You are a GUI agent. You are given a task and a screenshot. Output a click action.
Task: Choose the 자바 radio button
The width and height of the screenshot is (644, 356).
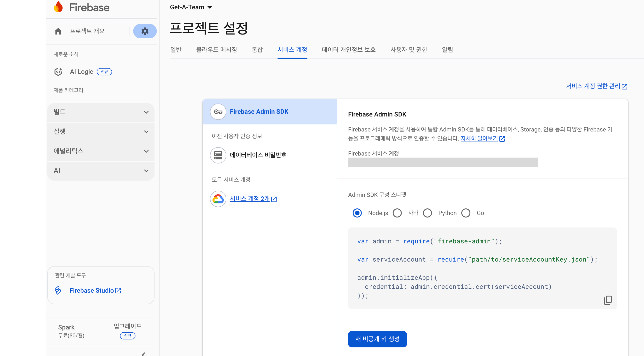point(397,213)
